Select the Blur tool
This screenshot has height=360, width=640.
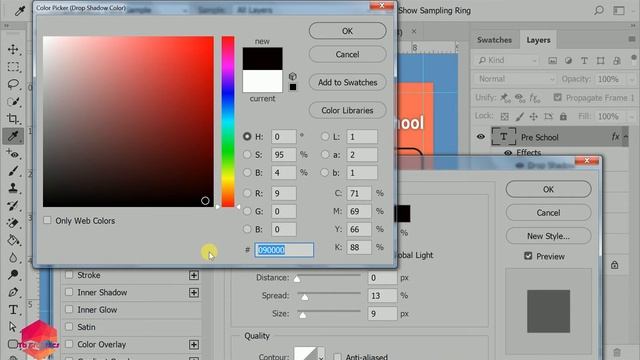[13, 258]
